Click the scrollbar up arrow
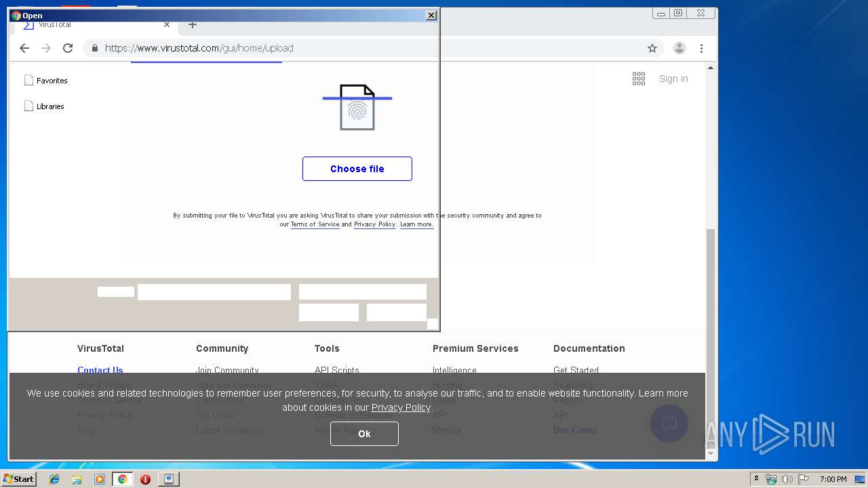The width and height of the screenshot is (868, 488). [711, 68]
